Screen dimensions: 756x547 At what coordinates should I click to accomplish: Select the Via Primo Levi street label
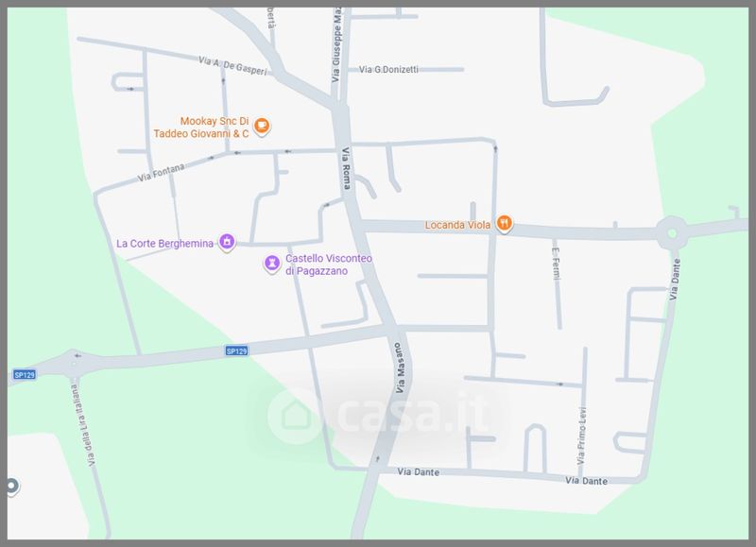(582, 436)
